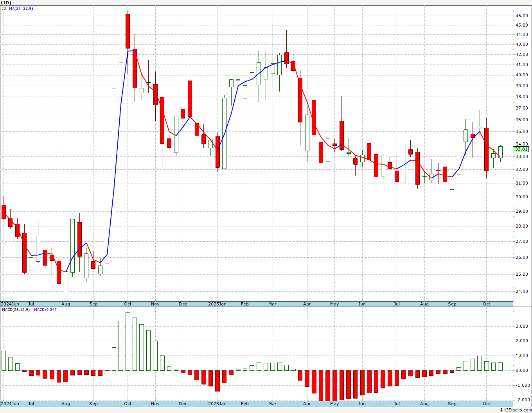532x413 pixels.
Task: Click Feb on the MACD time axis
Action: coord(245,404)
